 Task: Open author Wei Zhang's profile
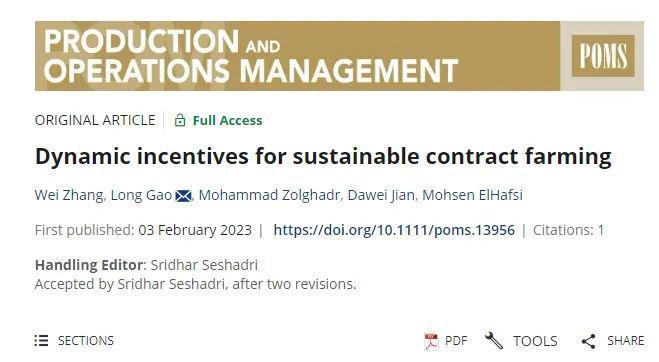coord(69,195)
